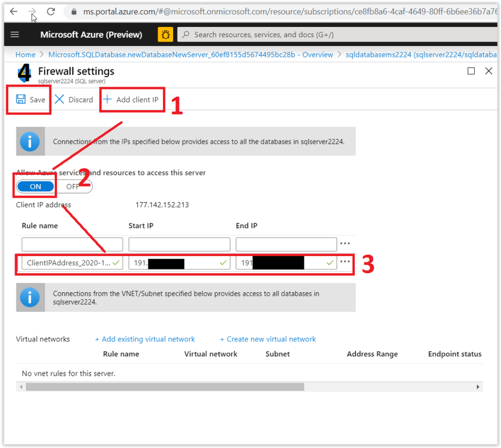Open the sqldatabasems2224 breadcrumb link

422,55
